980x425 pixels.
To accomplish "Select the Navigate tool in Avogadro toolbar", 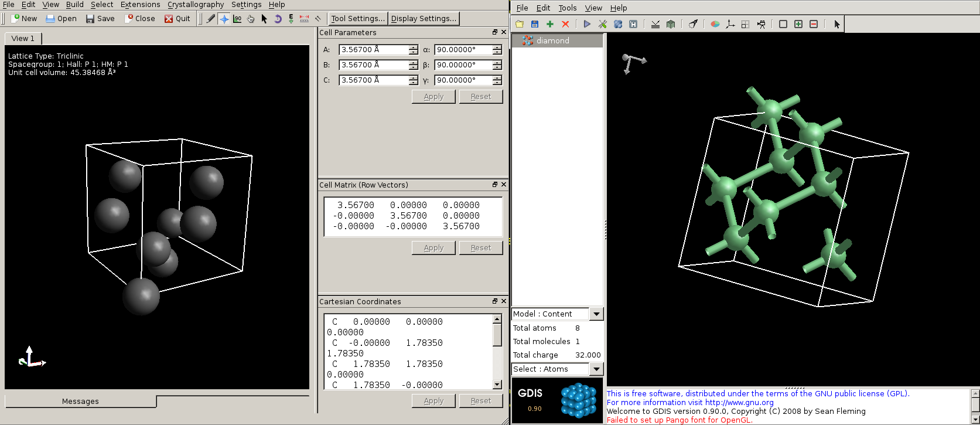I will pyautogui.click(x=224, y=19).
